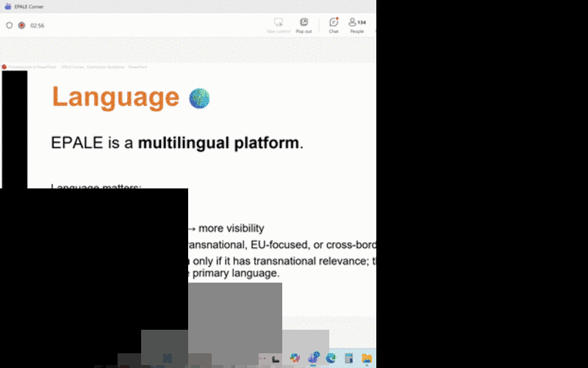Click the shield icon beside the recording indicator
The height and width of the screenshot is (368, 588).
[x=9, y=25]
